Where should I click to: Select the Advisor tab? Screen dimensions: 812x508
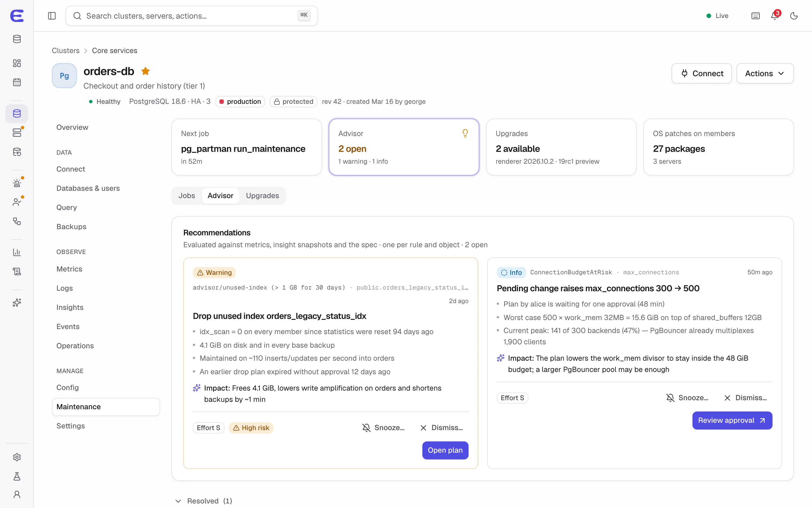(220, 196)
